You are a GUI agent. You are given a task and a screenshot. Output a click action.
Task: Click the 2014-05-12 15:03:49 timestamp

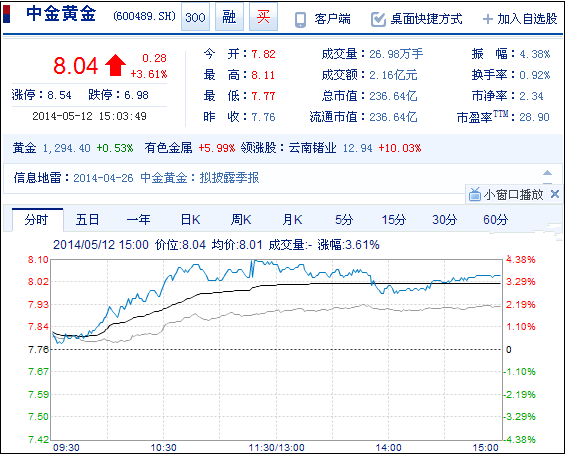[89, 116]
